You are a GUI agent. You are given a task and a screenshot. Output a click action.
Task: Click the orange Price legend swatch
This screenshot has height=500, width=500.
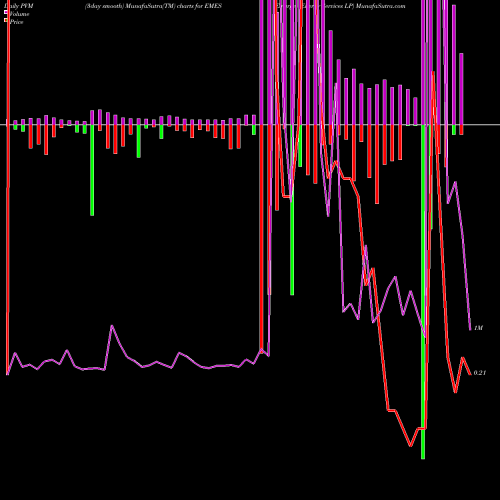pyautogui.click(x=5, y=21)
